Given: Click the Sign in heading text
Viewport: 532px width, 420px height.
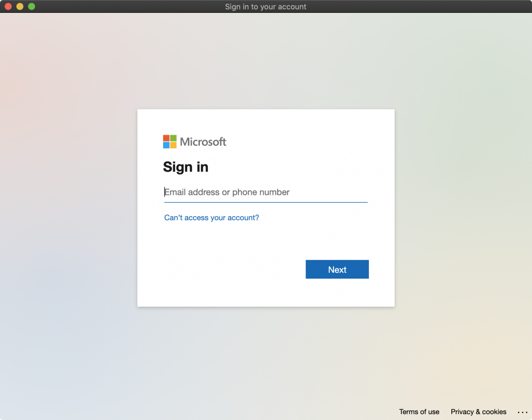Looking at the screenshot, I should coord(185,167).
